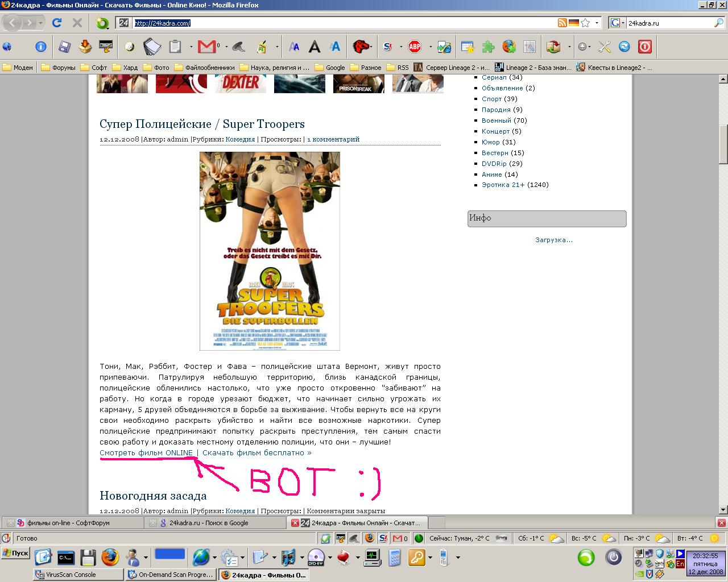The image size is (728, 582).
Task: Open 'Скачать фильм бесплатно »' link
Action: coord(257,453)
